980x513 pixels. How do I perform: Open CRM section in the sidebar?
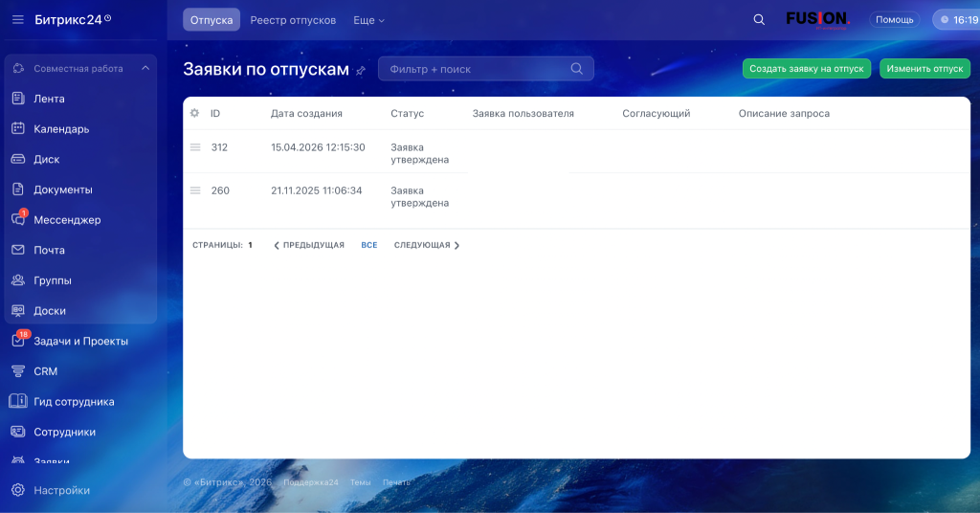[45, 371]
